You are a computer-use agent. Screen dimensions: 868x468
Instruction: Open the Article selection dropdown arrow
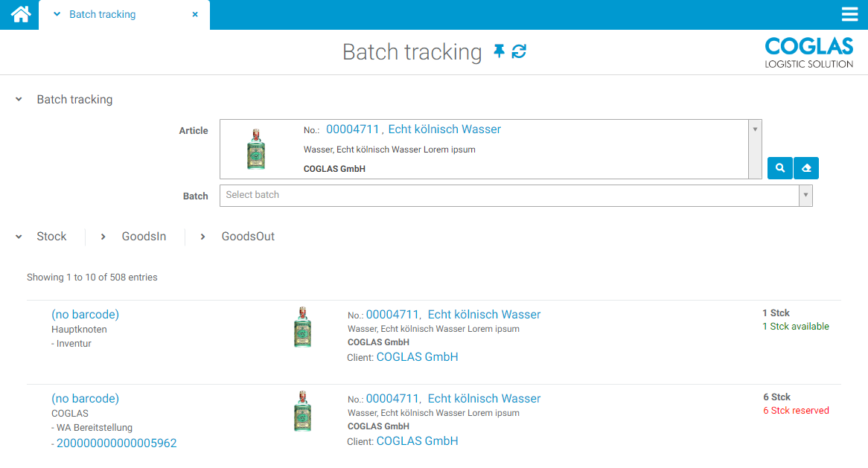point(755,128)
